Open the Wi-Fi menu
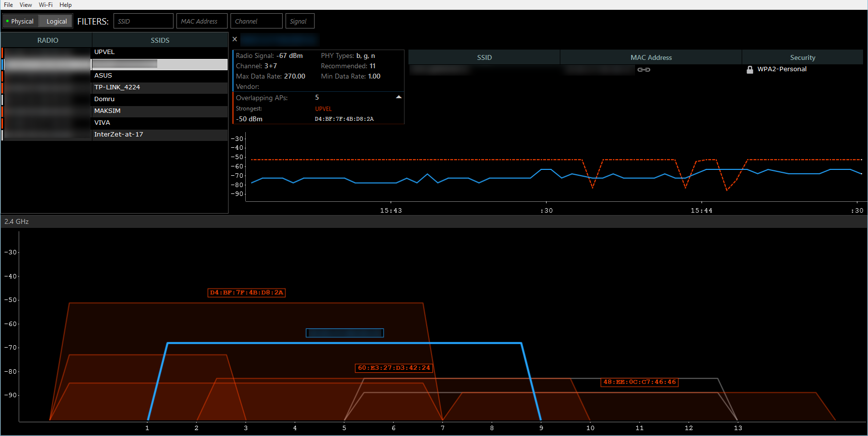Screen dimensions: 868x436 [46, 5]
